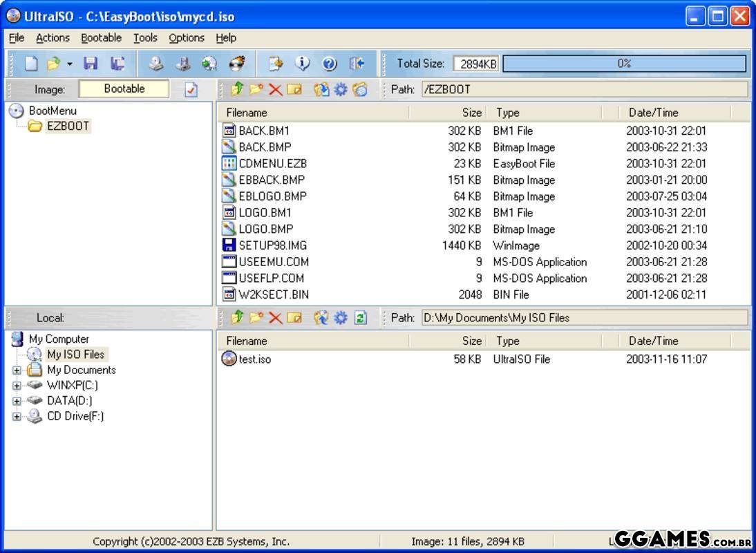Click the New image file icon

[31, 64]
